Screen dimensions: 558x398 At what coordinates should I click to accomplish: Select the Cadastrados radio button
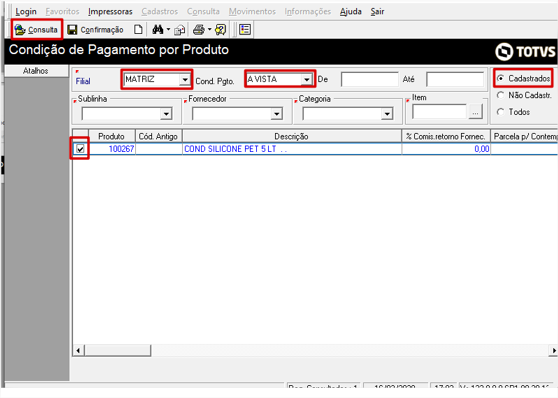click(500, 78)
